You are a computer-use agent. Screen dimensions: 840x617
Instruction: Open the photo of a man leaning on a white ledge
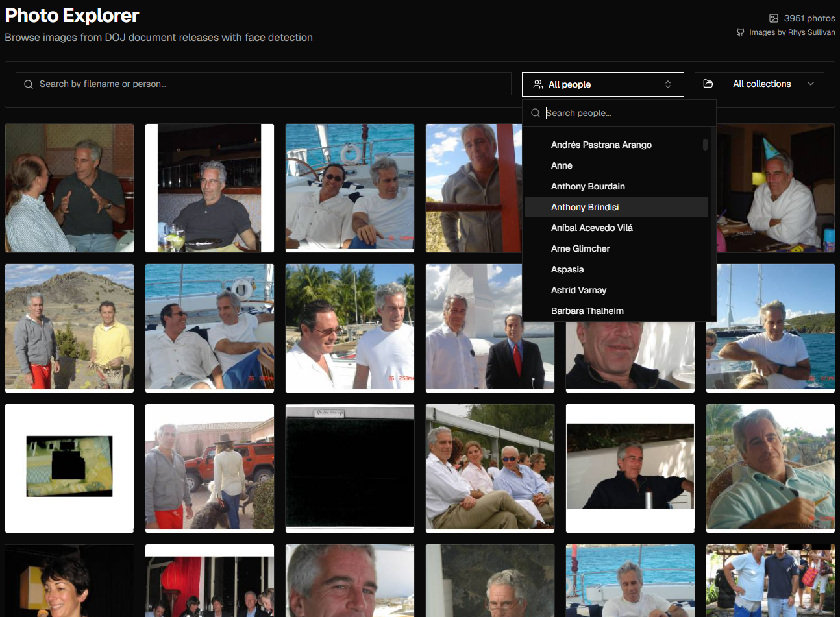tap(630, 468)
